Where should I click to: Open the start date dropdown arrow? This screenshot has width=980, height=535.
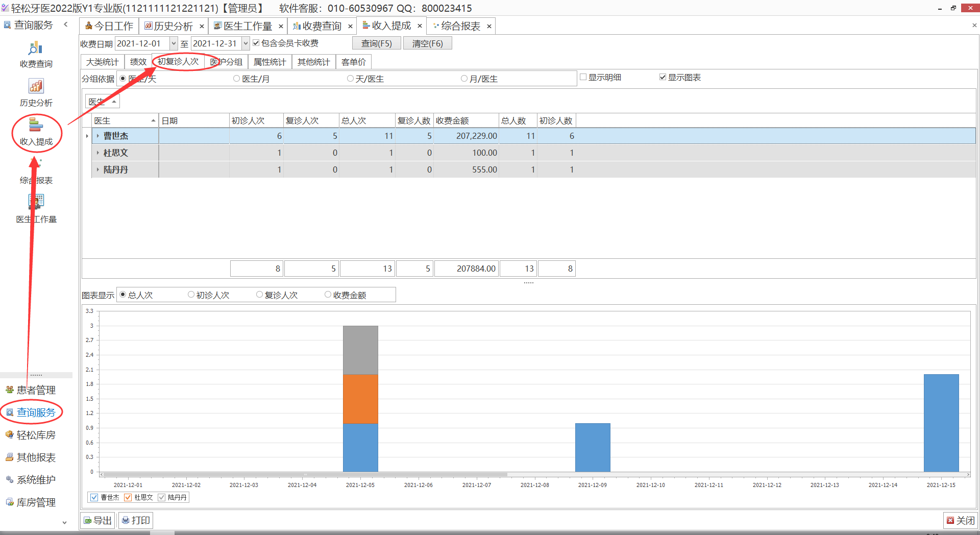click(174, 43)
